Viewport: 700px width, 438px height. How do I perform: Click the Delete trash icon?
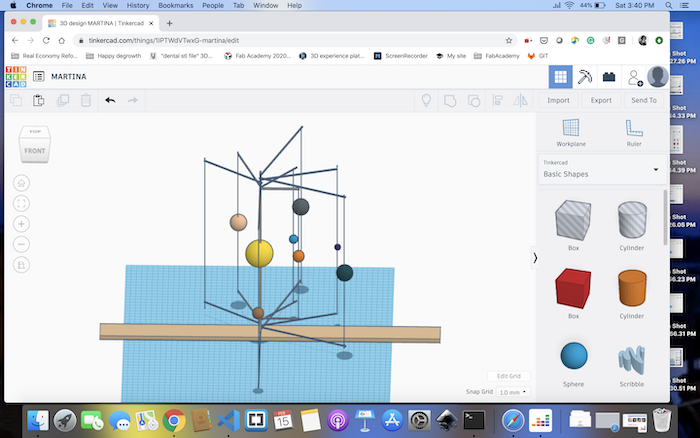86,100
